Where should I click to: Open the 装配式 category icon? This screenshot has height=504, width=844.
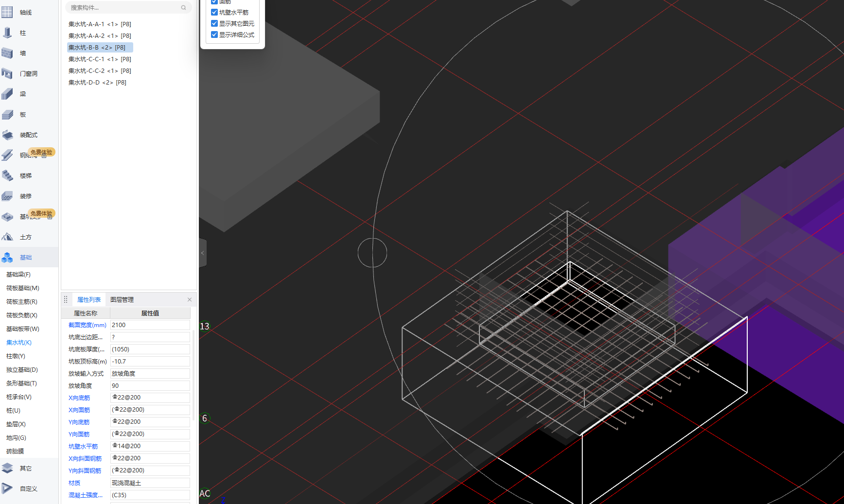tap(7, 135)
